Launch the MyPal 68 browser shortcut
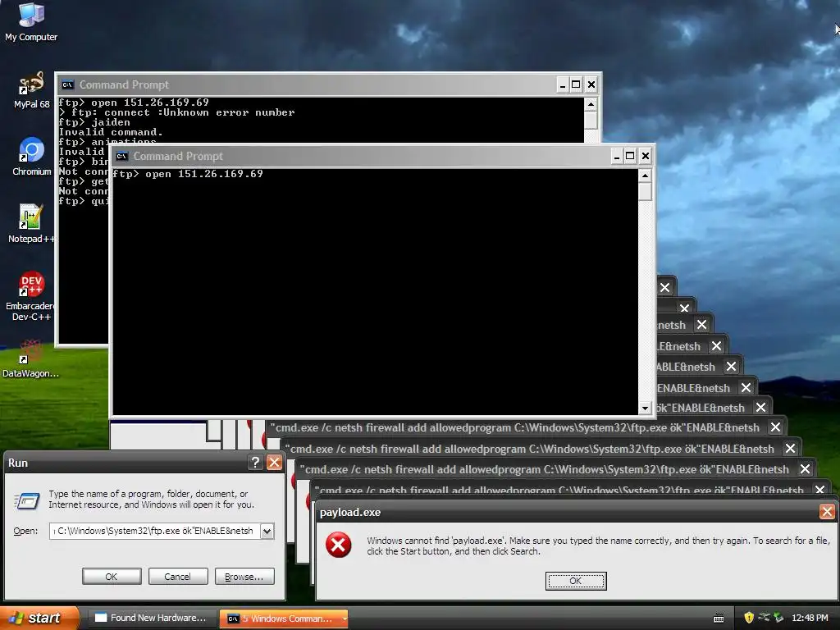 (31, 89)
